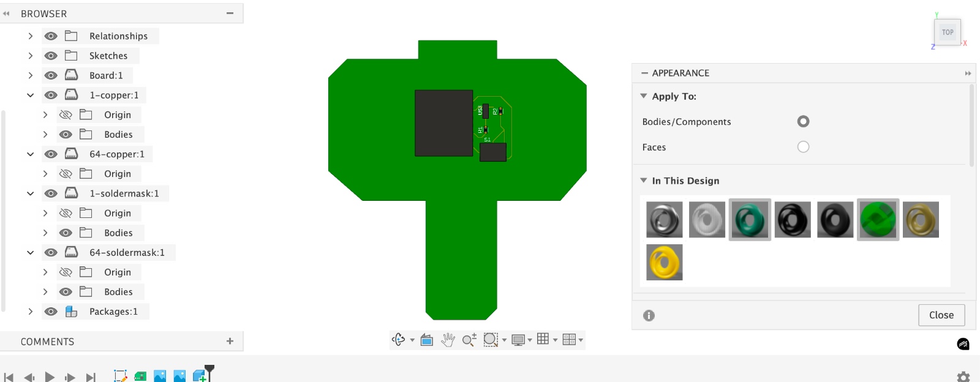
Task: Collapse the 1-copper:1 component
Action: [30, 95]
